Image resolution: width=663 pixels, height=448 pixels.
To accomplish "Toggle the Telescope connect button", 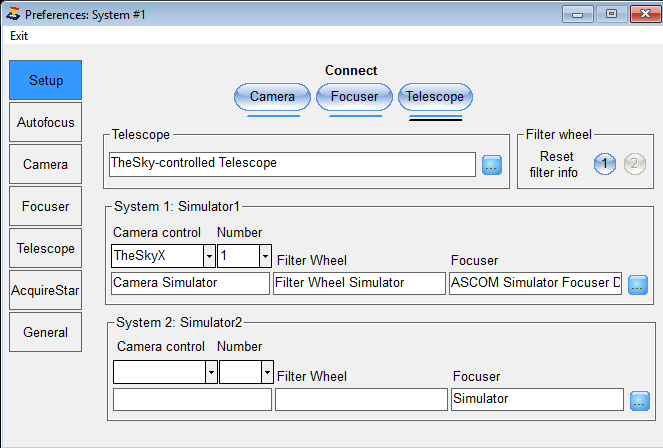I will point(435,97).
